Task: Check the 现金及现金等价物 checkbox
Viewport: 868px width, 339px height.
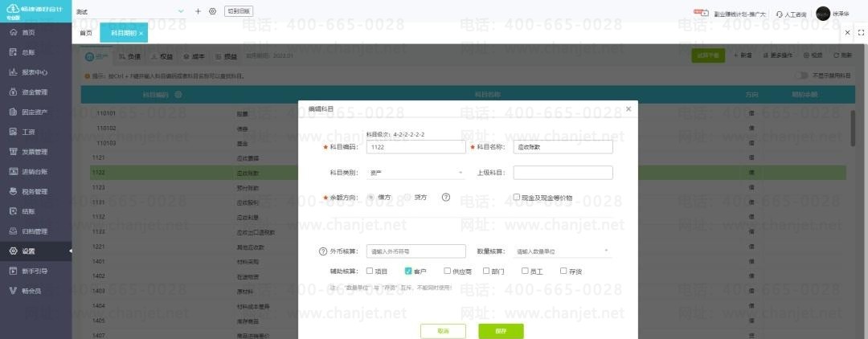Action: [x=517, y=197]
